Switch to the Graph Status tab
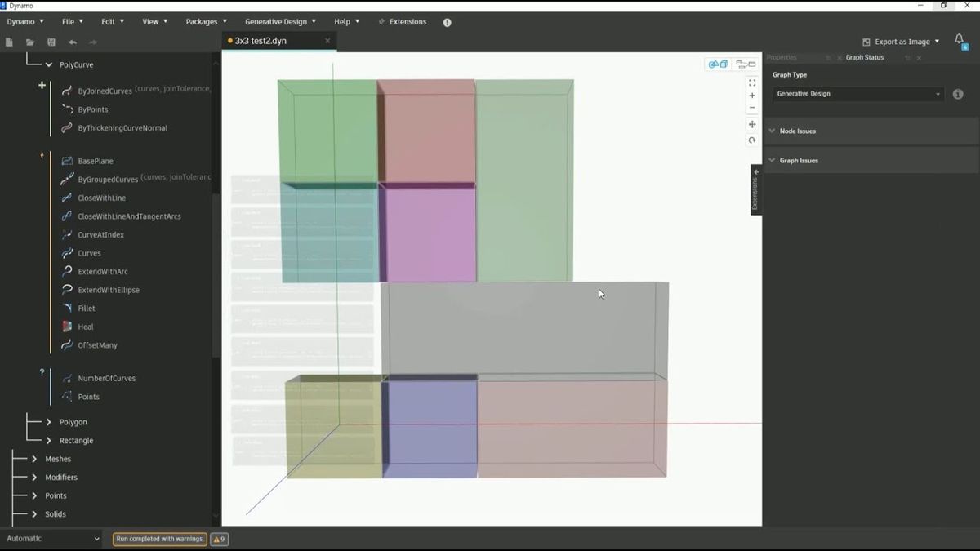Screen dimensions: 980x551 pos(864,58)
